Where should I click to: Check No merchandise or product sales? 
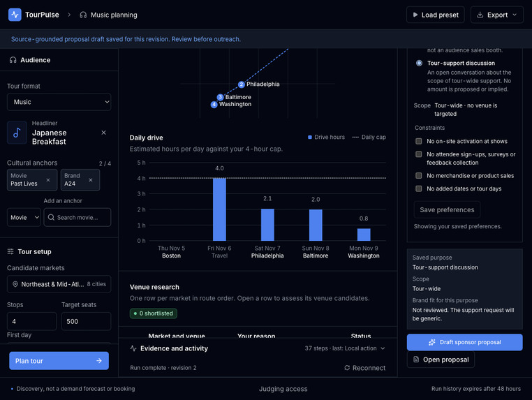419,176
